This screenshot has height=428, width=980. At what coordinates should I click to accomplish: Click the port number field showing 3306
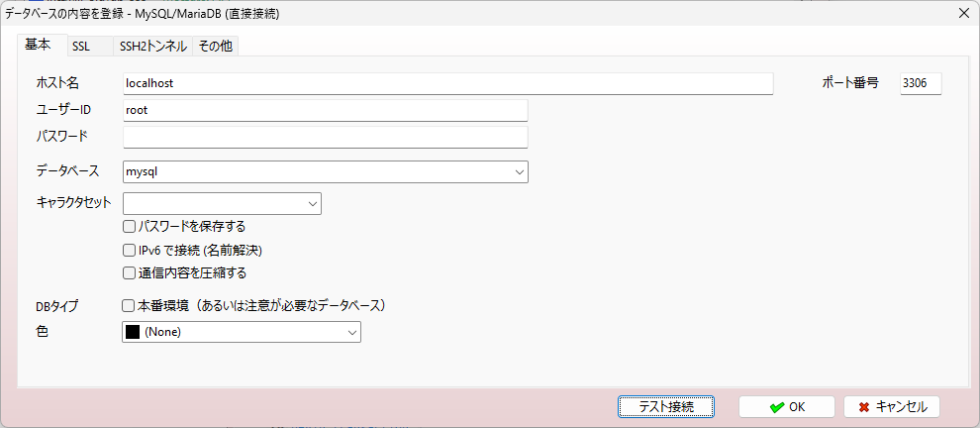coord(920,83)
